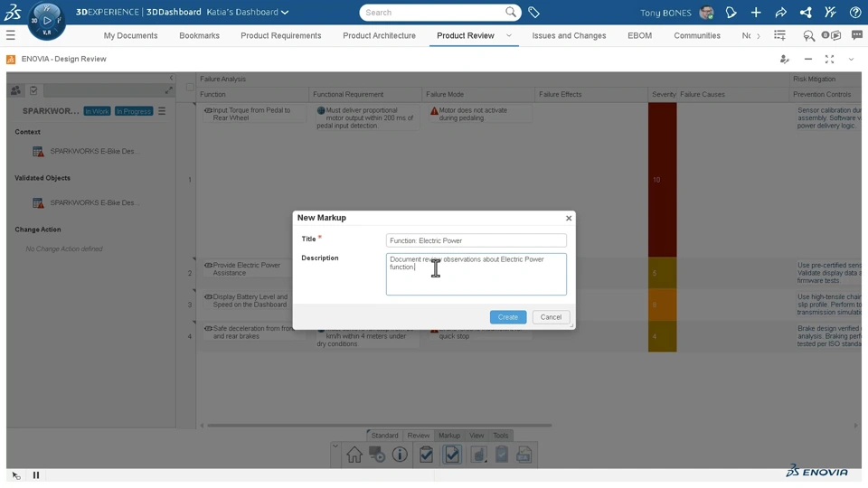This screenshot has height=488, width=868.
Task: Open the help question mark icon
Action: pyautogui.click(x=854, y=12)
